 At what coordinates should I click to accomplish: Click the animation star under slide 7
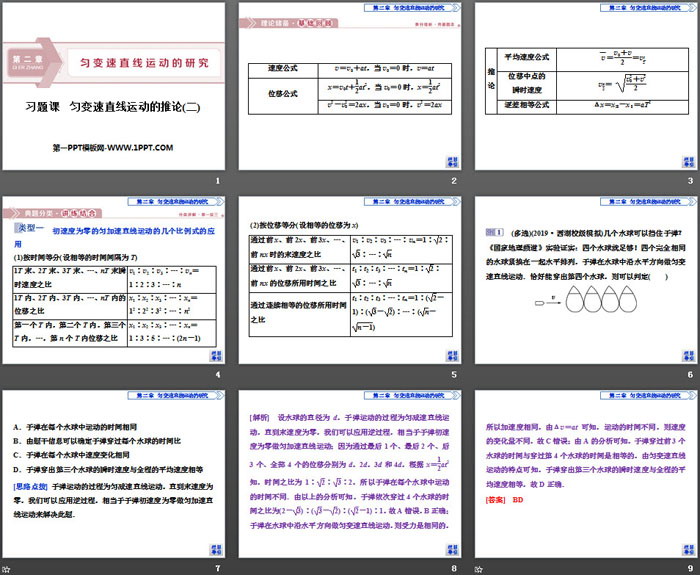point(6,569)
